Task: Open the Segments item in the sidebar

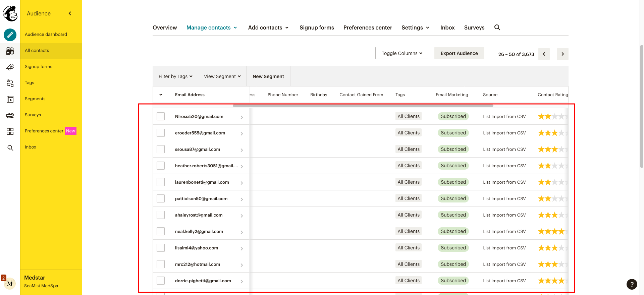Action: tap(35, 99)
